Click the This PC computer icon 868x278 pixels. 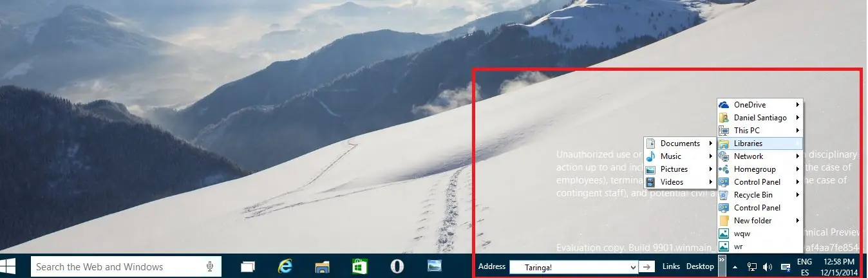pyautogui.click(x=724, y=131)
